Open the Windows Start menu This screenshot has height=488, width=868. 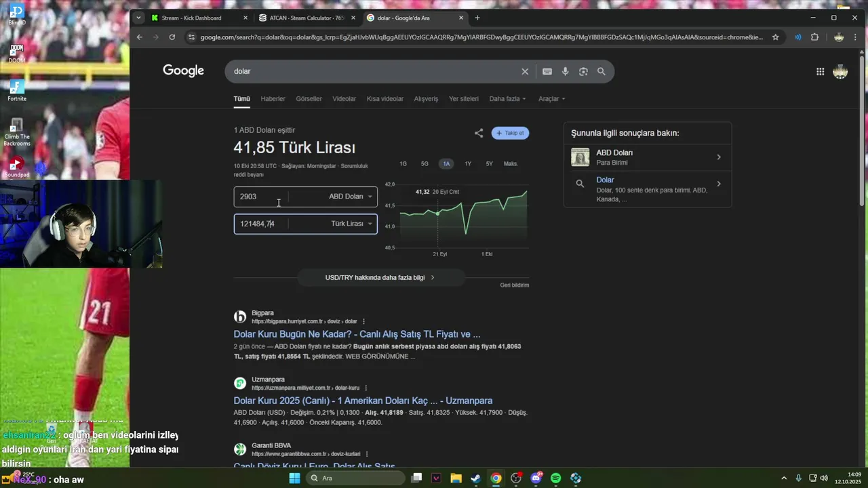click(x=294, y=478)
